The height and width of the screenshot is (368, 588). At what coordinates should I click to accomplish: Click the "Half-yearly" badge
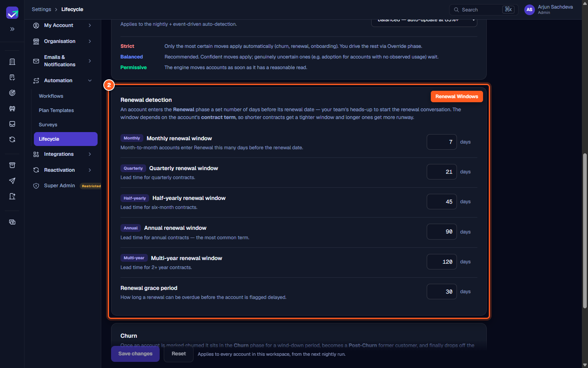pyautogui.click(x=135, y=198)
